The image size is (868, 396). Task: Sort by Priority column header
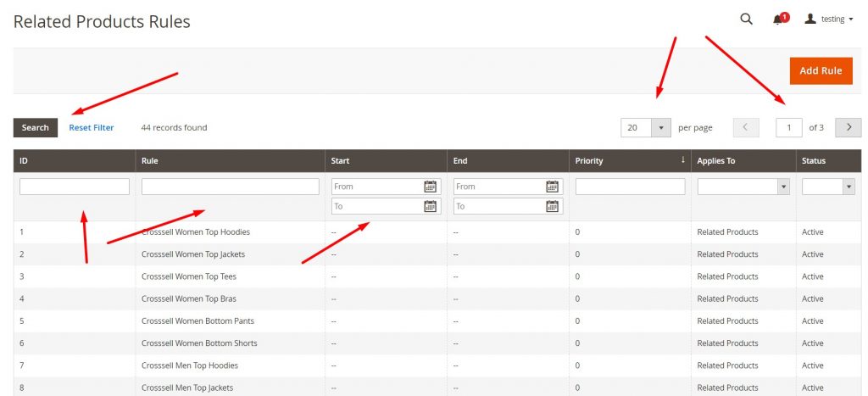tap(630, 161)
